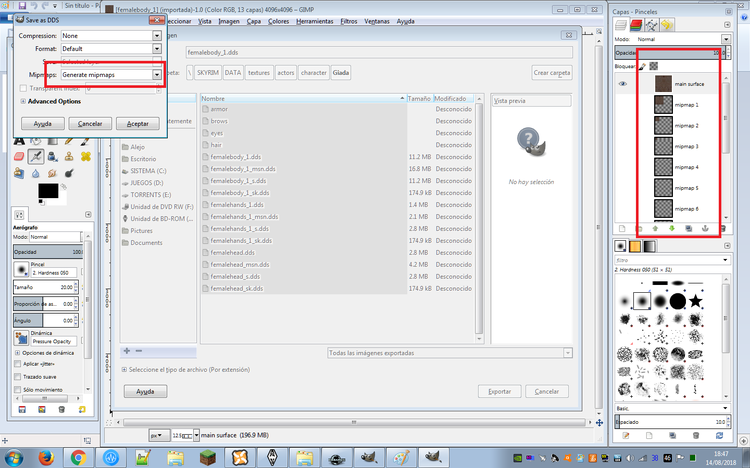The width and height of the screenshot is (750, 468).
Task: Open the Imagen menu
Action: pyautogui.click(x=229, y=22)
